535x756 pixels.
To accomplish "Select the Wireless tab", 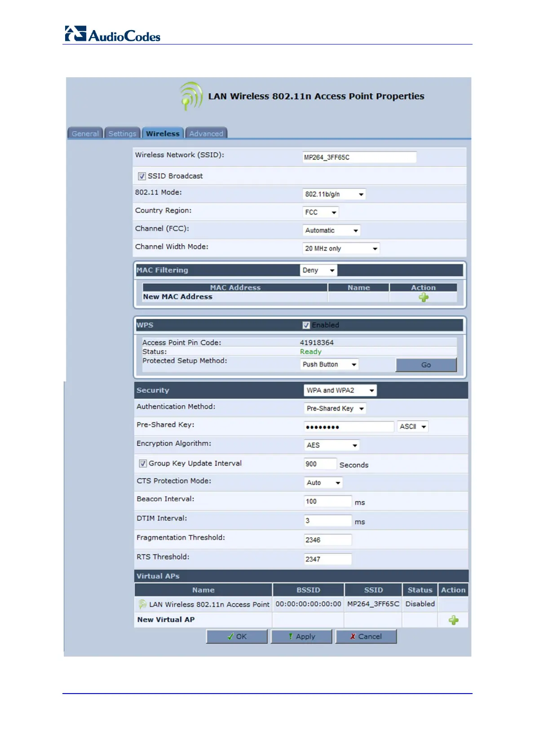I will pyautogui.click(x=163, y=133).
